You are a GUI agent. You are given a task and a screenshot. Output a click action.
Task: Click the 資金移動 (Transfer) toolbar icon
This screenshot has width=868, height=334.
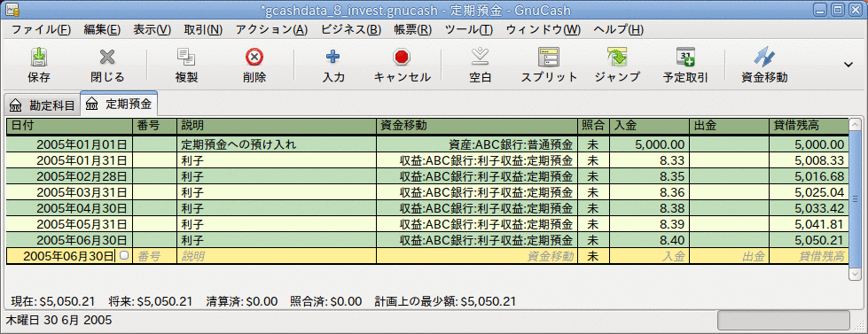click(x=764, y=57)
